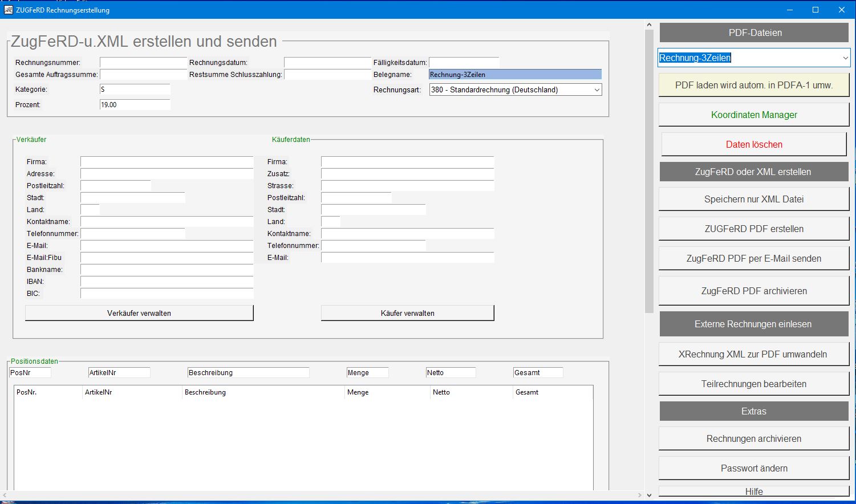Click Externe Rechnungen einlesen
Screen dimensions: 856x504
click(x=753, y=323)
